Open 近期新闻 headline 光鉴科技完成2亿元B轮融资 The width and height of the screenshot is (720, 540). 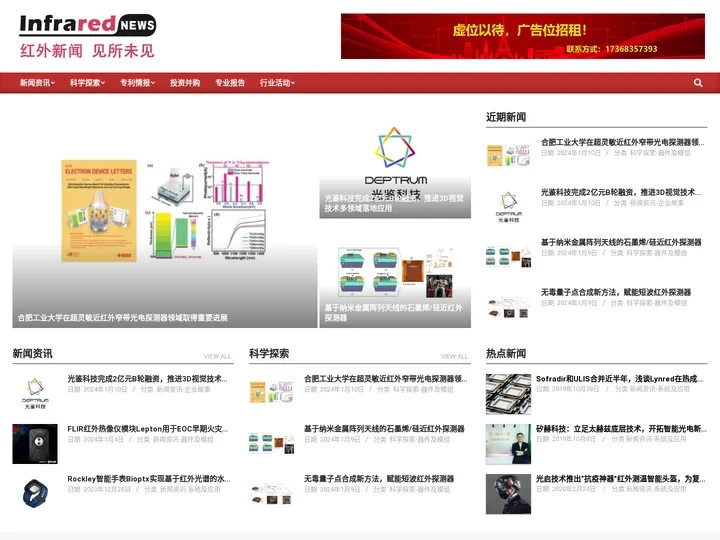click(x=621, y=192)
